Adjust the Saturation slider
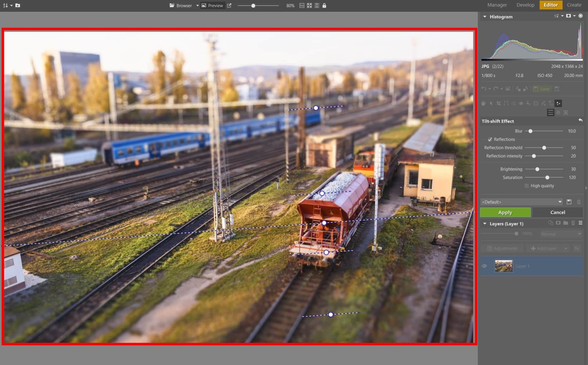 pos(544,177)
